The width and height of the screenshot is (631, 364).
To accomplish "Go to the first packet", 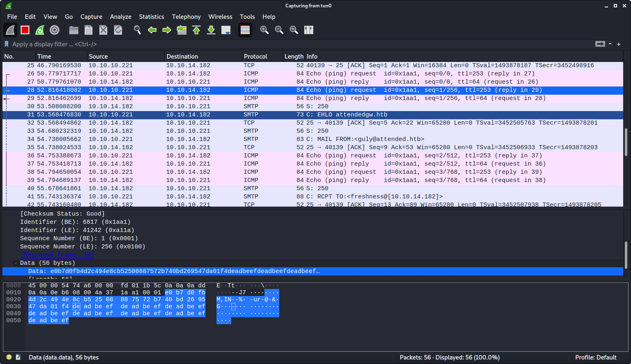I will [196, 30].
